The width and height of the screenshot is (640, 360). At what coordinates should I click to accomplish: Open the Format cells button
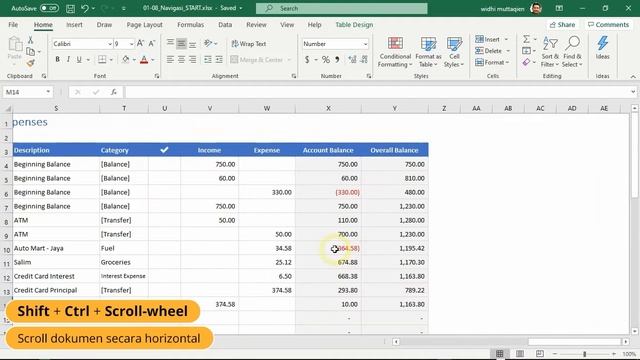tap(493, 62)
